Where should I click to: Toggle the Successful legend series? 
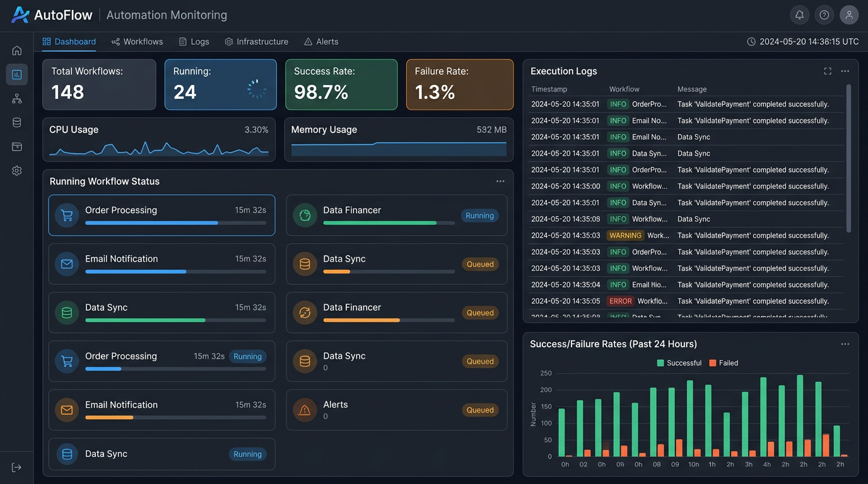point(679,363)
